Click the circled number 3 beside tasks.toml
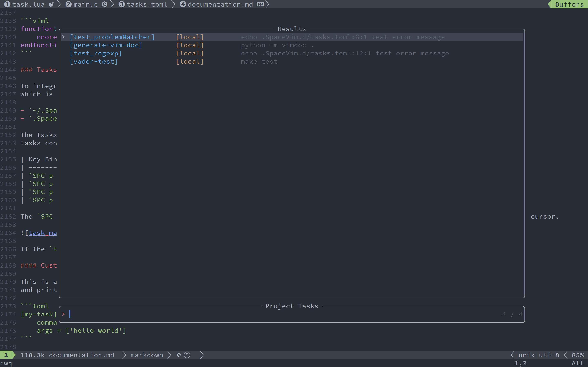 pos(121,4)
